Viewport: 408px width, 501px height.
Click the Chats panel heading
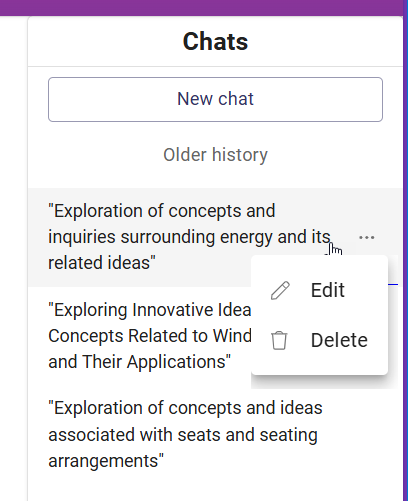215,41
